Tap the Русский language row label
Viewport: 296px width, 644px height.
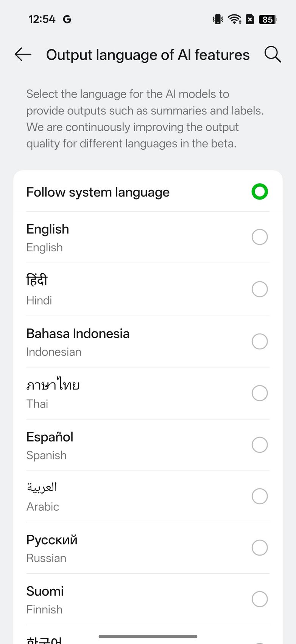pyautogui.click(x=52, y=540)
